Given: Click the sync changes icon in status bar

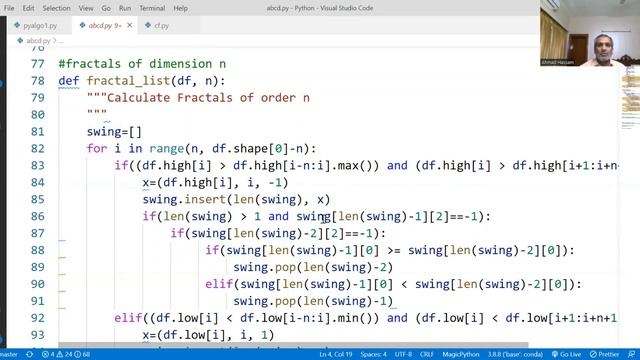Looking at the screenshot, I should pyautogui.click(x=29, y=354).
